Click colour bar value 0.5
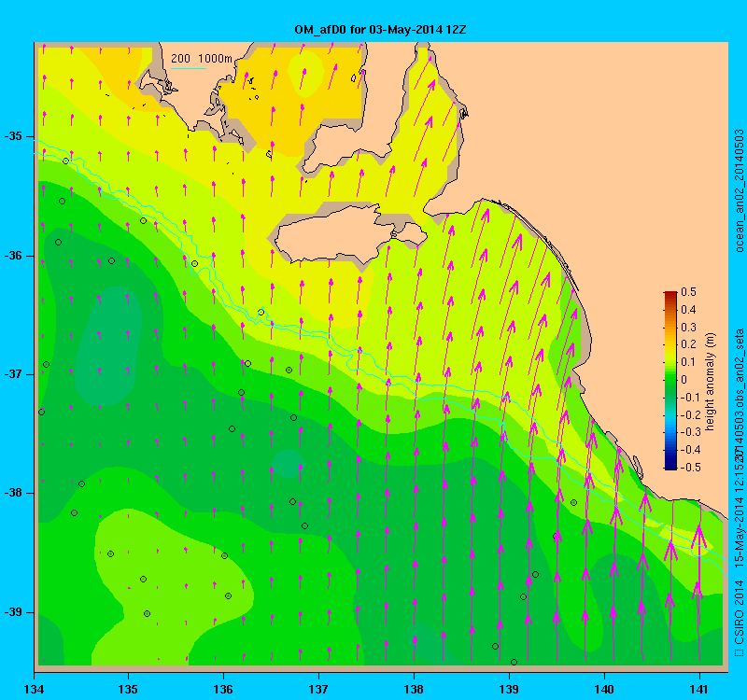 [x=688, y=292]
